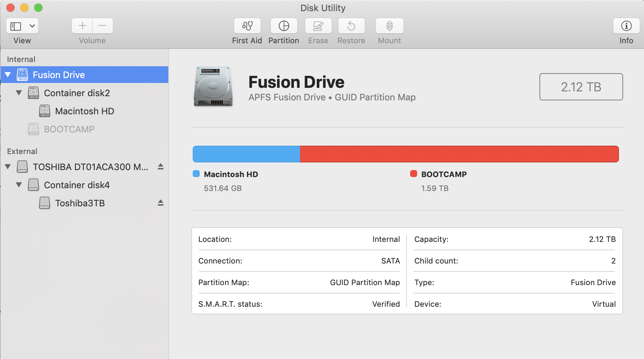Collapse Container disk2
This screenshot has height=359, width=644.
[x=19, y=93]
